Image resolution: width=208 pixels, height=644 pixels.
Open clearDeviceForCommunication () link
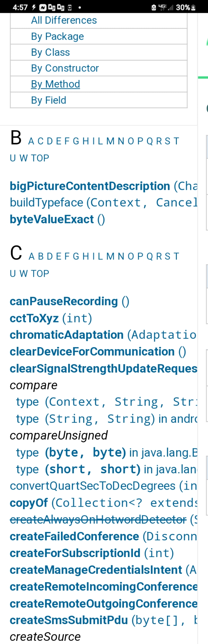click(x=98, y=352)
